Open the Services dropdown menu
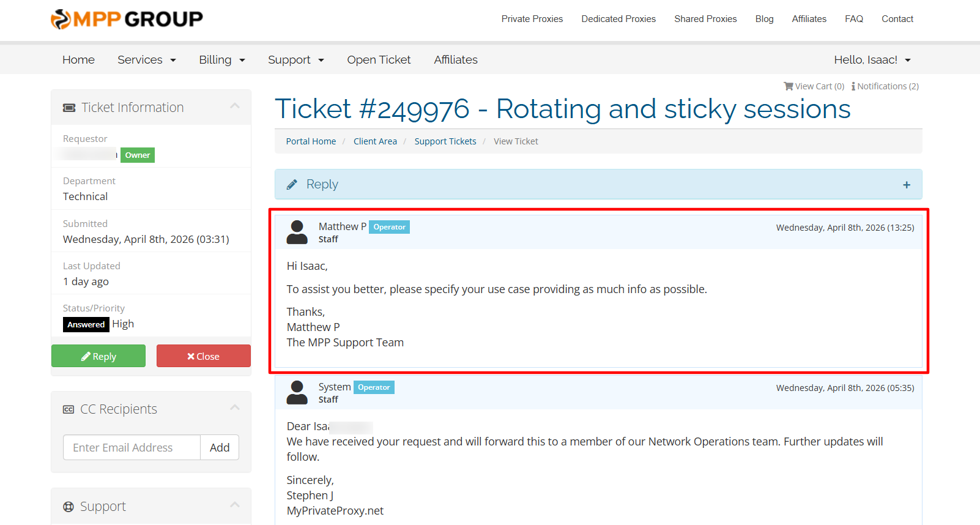Image resolution: width=980 pixels, height=525 pixels. pos(147,59)
